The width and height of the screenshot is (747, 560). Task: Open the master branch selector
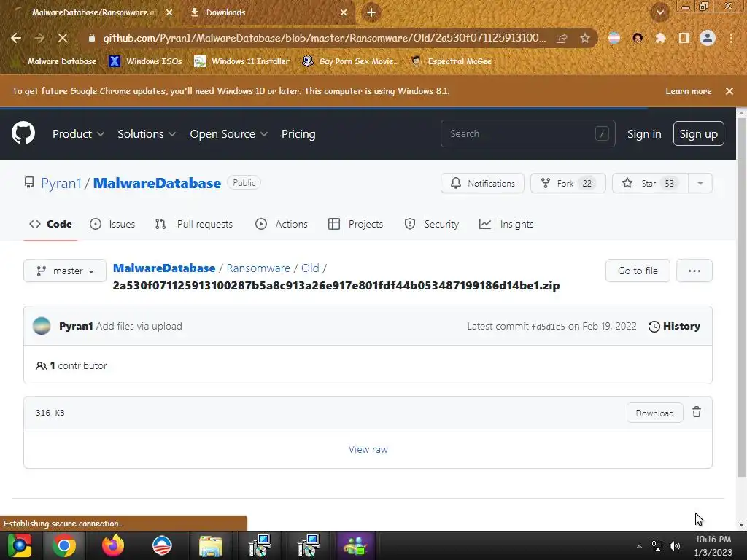click(x=65, y=271)
